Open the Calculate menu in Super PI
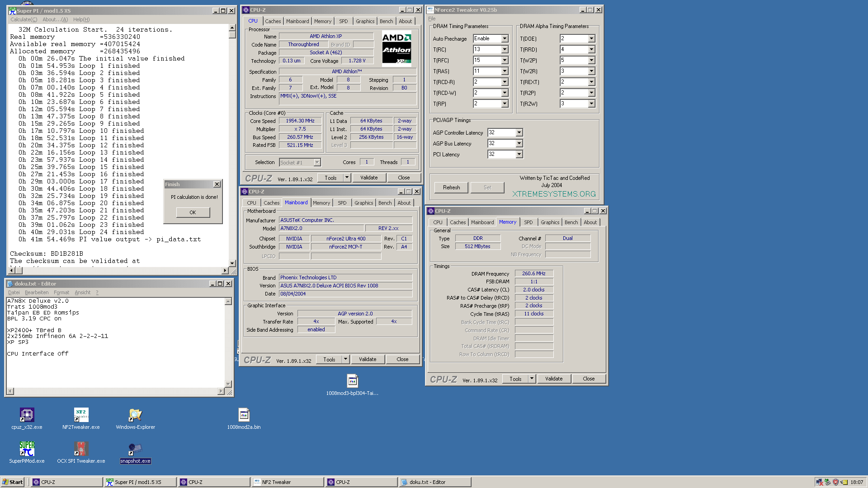868x488 pixels. 24,19
